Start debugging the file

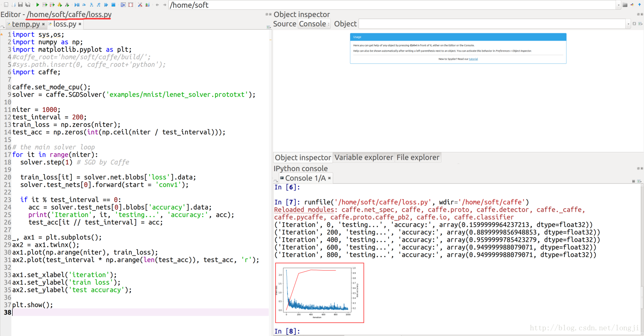(x=77, y=5)
